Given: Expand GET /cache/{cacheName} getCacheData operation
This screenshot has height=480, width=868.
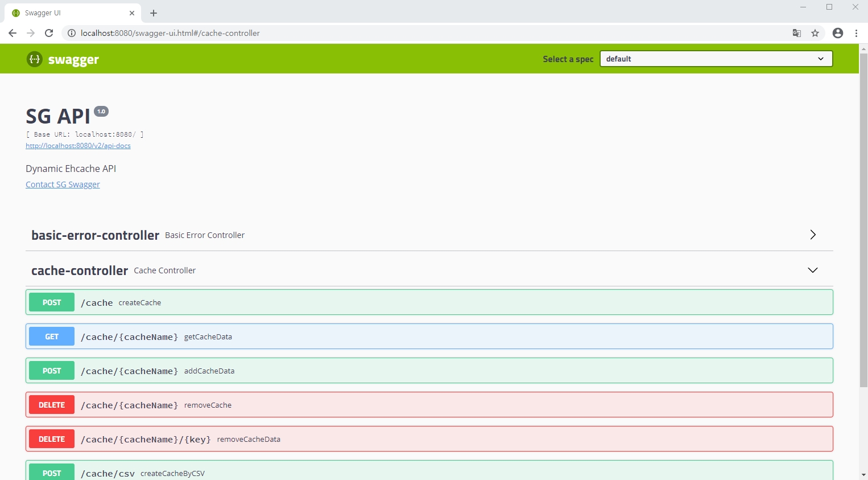Looking at the screenshot, I should point(429,337).
